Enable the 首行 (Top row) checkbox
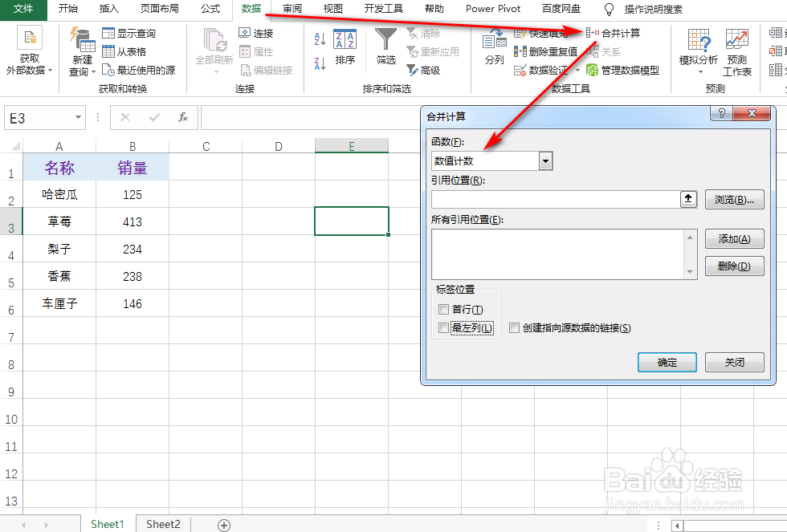 point(444,309)
